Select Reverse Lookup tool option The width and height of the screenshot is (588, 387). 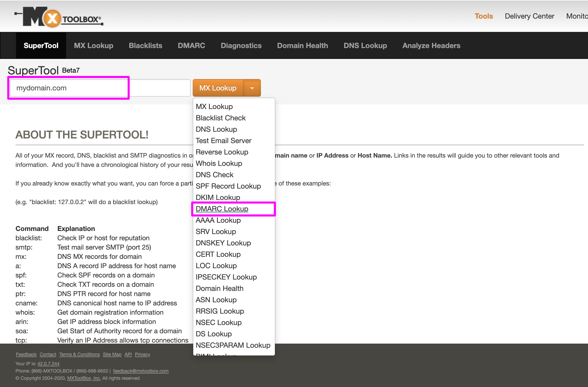click(222, 152)
